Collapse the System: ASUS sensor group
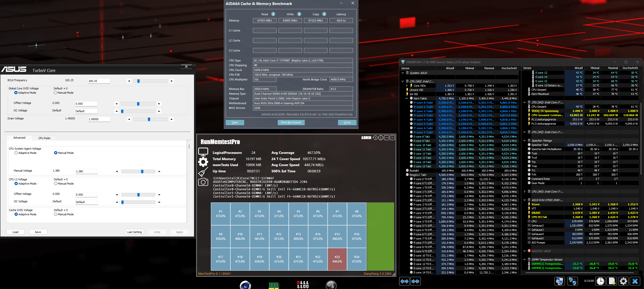The height and width of the screenshot is (289, 644). 403,73
